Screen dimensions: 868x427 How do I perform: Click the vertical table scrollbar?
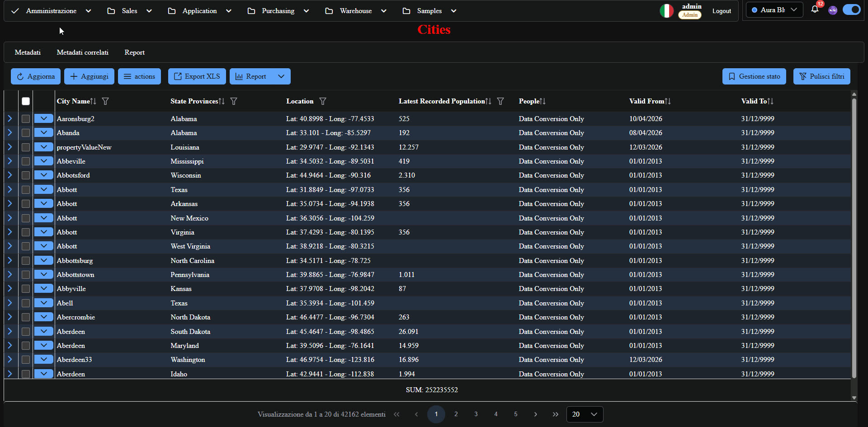(854, 238)
